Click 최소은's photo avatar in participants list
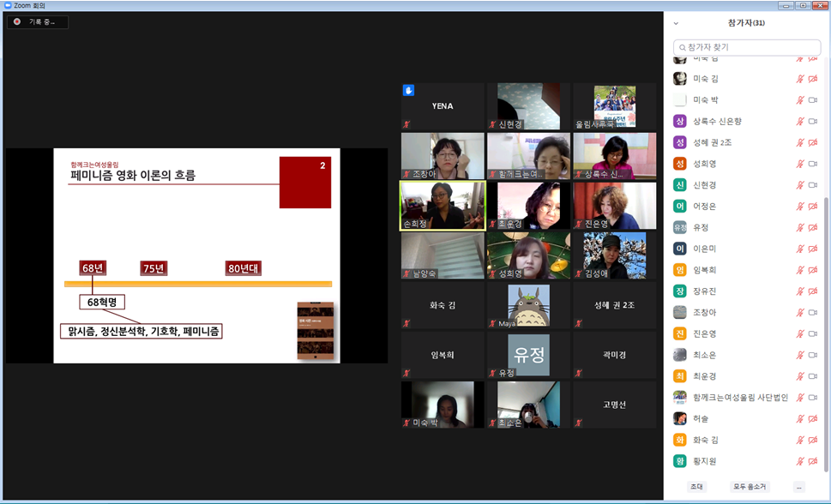 (x=680, y=355)
